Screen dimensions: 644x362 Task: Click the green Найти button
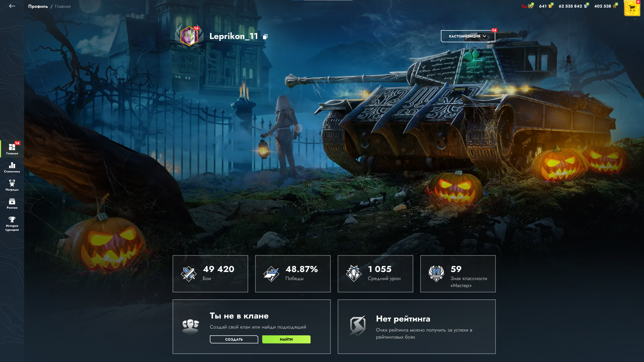tap(286, 339)
